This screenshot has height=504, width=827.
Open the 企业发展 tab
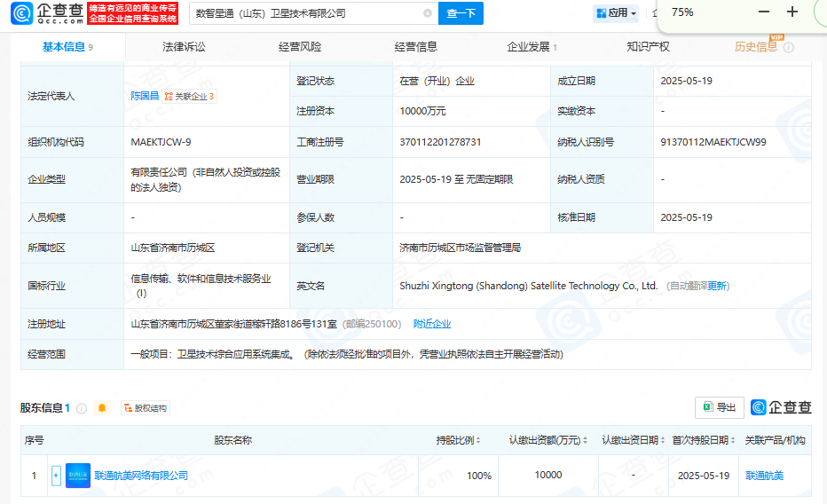pyautogui.click(x=532, y=47)
